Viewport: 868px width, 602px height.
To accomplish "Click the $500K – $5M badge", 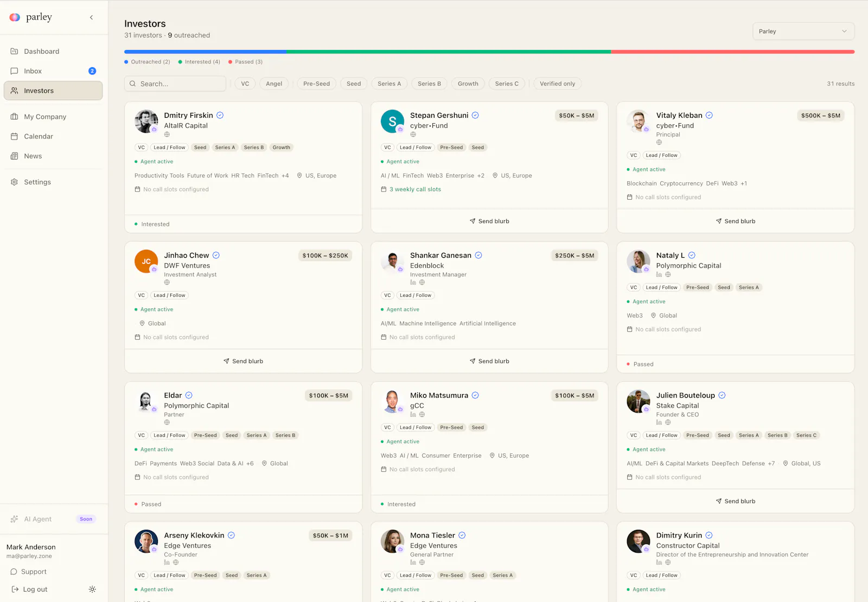I will click(821, 116).
